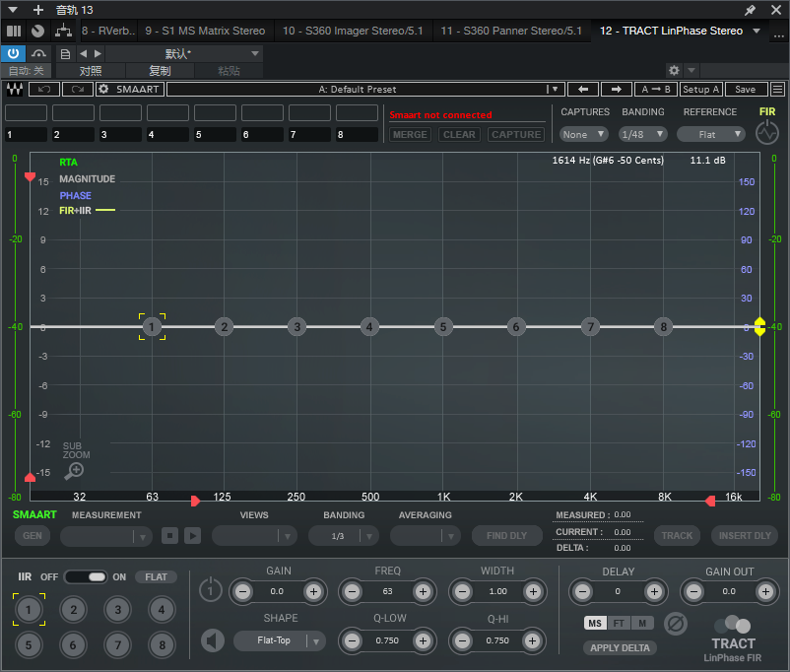Decrease DELAY with minus button
The image size is (790, 672).
click(x=583, y=591)
